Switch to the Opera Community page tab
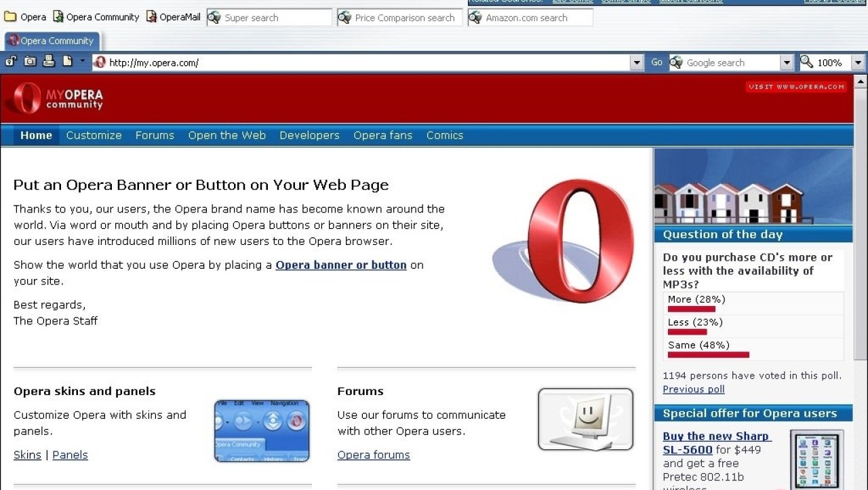 coord(52,41)
